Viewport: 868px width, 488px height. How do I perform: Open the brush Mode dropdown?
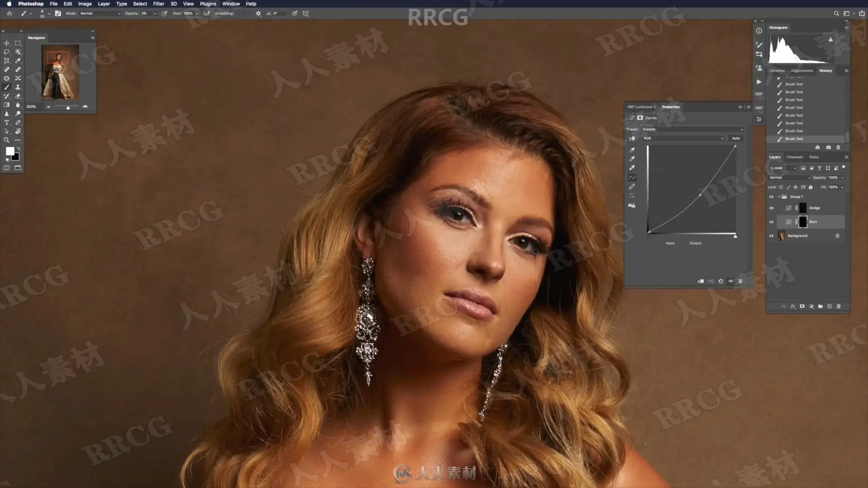(x=100, y=14)
